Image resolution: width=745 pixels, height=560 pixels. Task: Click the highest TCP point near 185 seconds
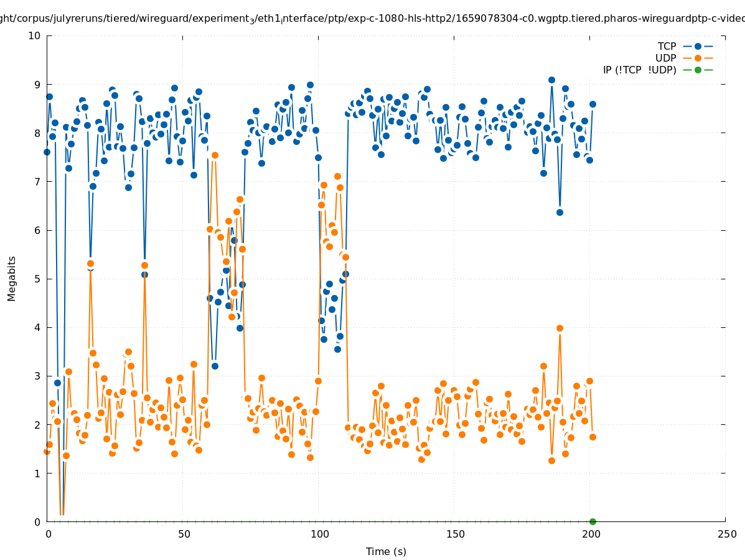[x=551, y=80]
